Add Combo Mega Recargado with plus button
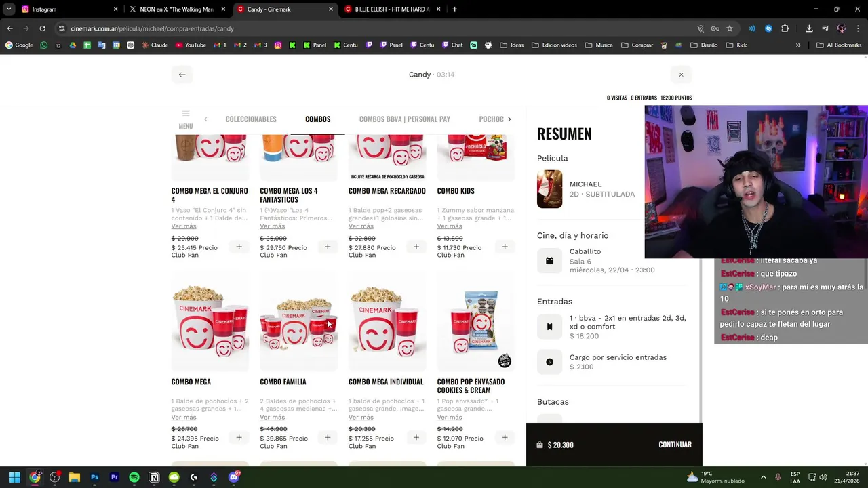The image size is (868, 488). tap(416, 247)
